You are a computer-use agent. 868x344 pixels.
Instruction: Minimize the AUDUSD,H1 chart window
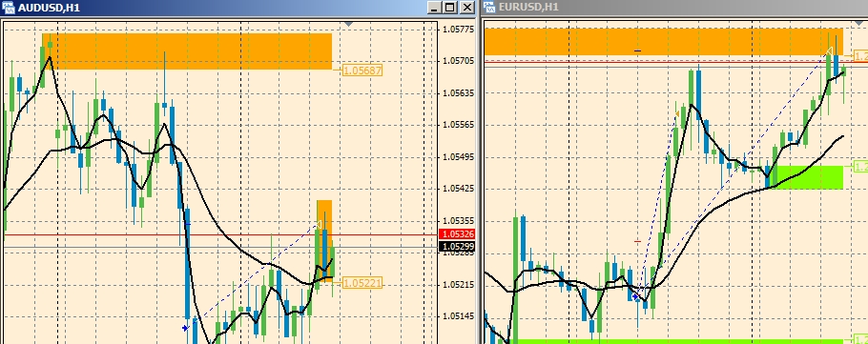click(x=435, y=8)
